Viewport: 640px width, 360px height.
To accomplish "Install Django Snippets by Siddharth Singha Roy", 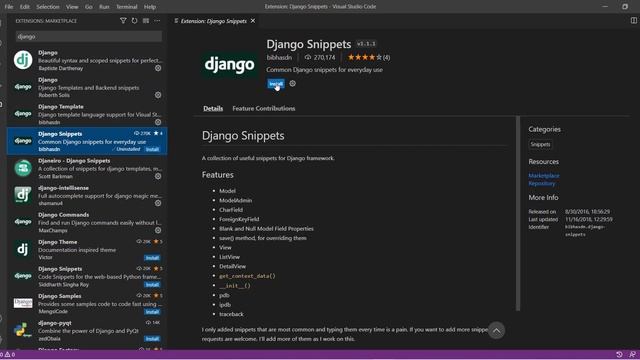I will (x=152, y=285).
